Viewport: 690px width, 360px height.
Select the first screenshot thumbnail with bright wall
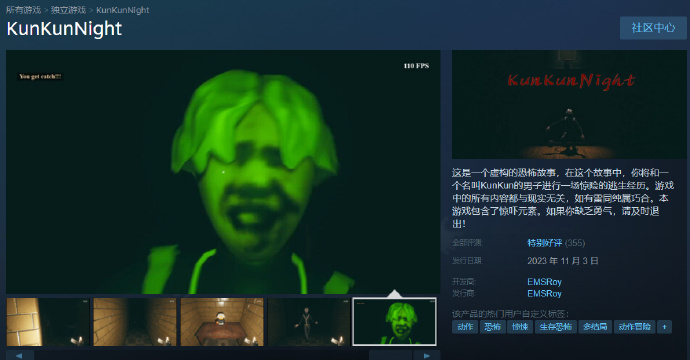click(x=48, y=322)
